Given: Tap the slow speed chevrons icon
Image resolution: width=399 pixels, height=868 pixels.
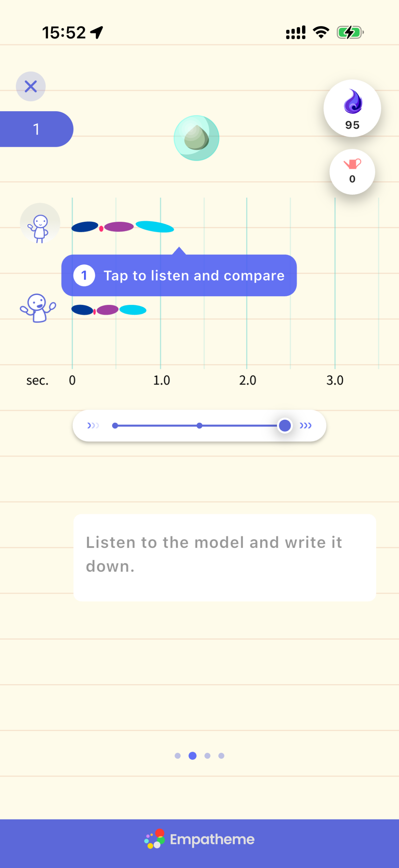Looking at the screenshot, I should pos(93,425).
